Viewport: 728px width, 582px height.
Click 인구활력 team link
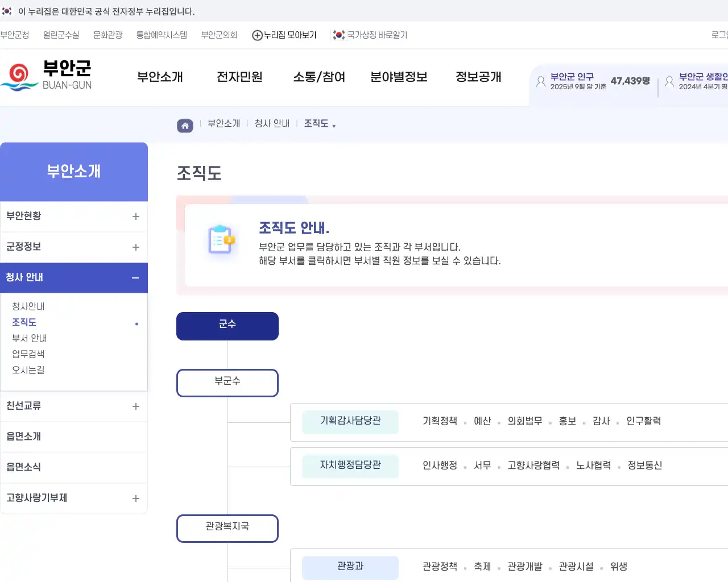(x=644, y=421)
